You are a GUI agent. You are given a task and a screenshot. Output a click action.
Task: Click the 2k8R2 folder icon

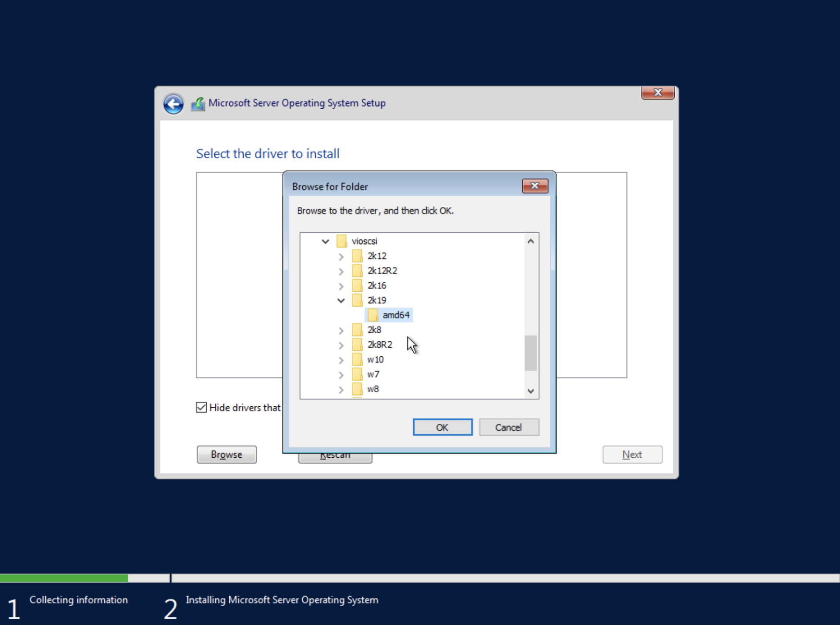coord(357,345)
